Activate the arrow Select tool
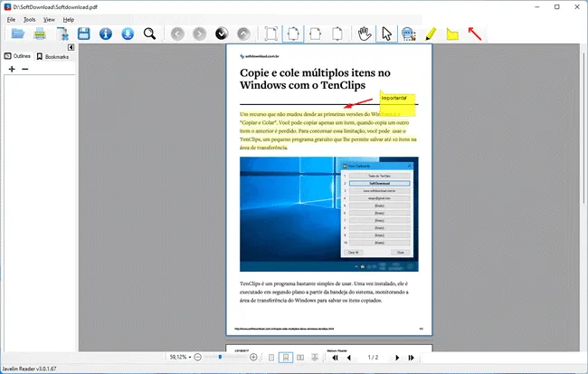 [x=386, y=34]
